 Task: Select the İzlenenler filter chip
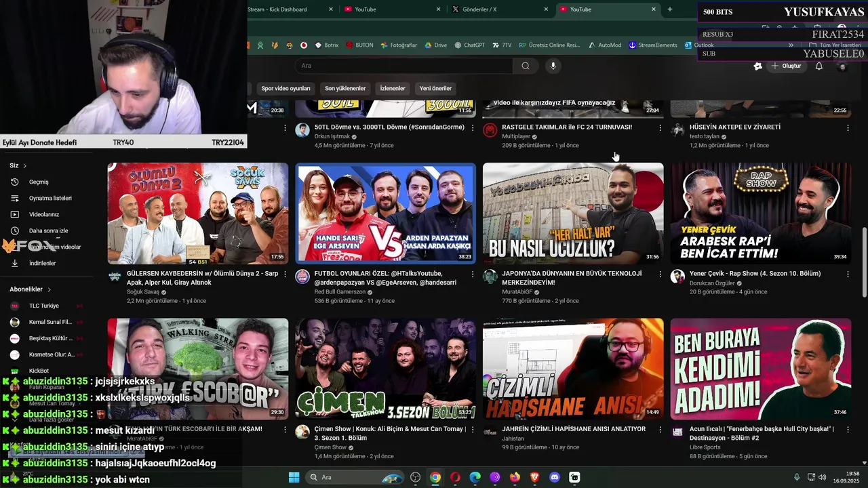[393, 88]
